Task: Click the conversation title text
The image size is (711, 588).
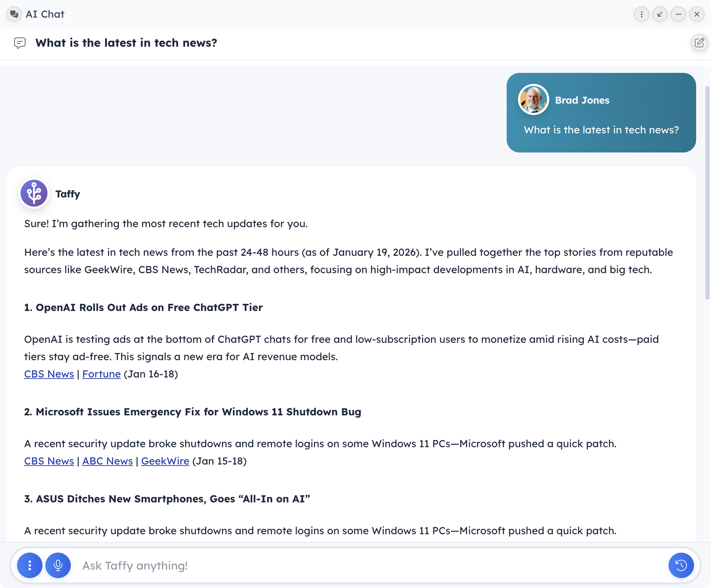Action: (126, 43)
